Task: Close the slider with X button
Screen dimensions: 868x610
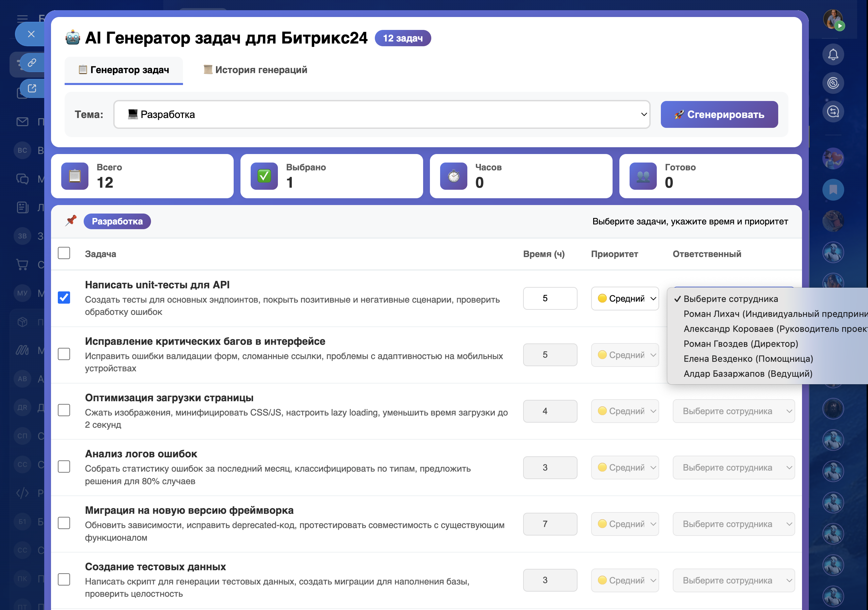Action: (31, 34)
